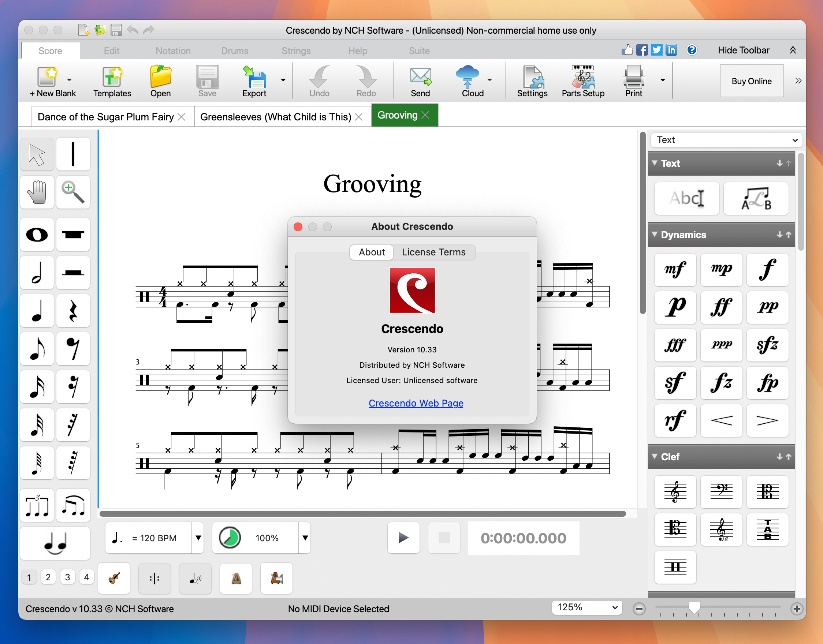Click the Templates toolbar icon
The height and width of the screenshot is (644, 823).
tap(112, 82)
